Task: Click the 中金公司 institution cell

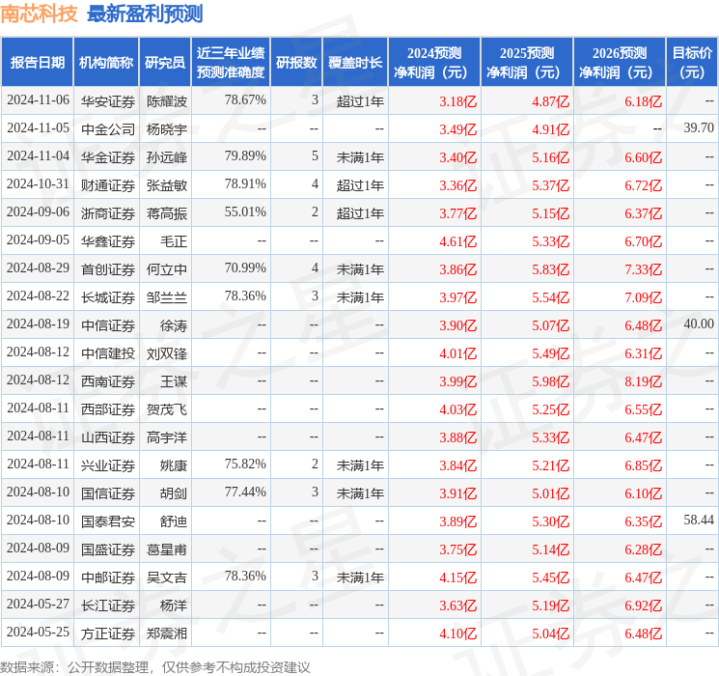Action: click(x=108, y=129)
